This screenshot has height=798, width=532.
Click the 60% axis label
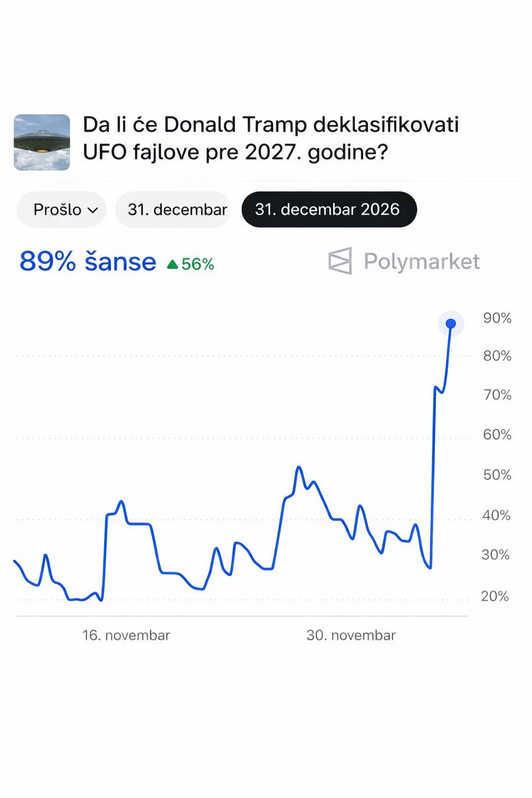[497, 434]
